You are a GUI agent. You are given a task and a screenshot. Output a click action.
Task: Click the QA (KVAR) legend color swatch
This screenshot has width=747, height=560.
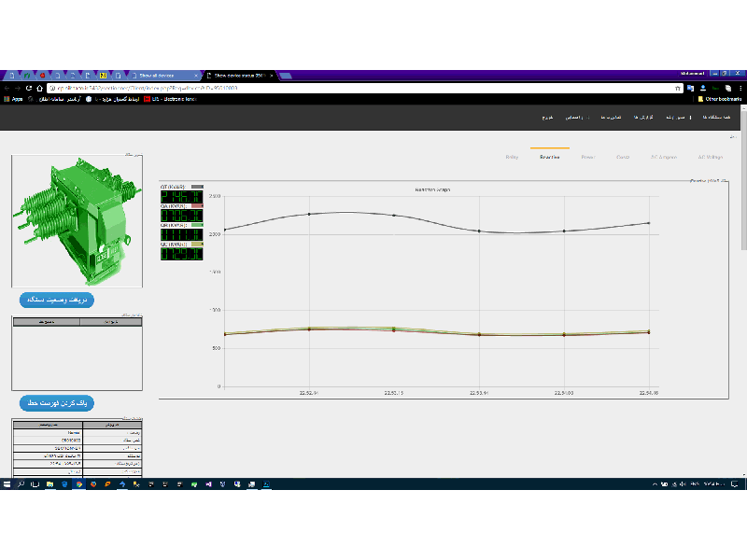click(197, 206)
